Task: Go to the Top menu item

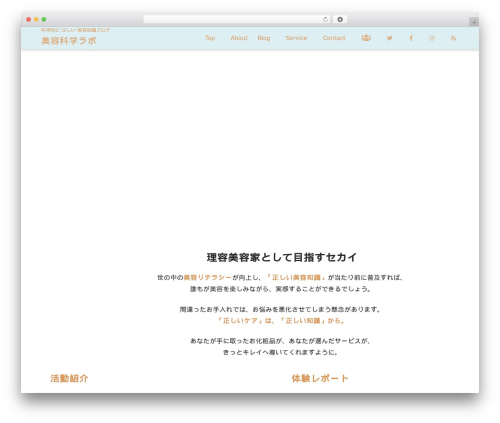Action: pos(210,38)
